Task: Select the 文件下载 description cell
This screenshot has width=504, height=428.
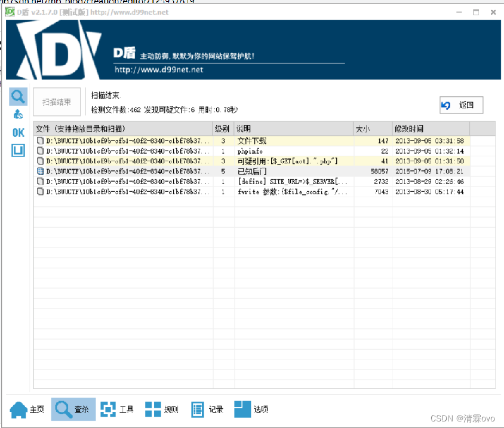Action: point(294,140)
